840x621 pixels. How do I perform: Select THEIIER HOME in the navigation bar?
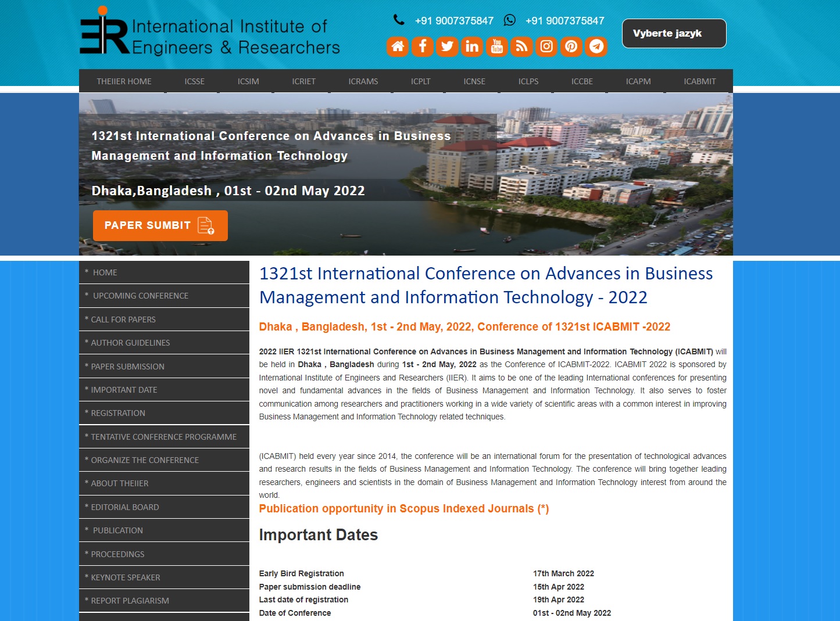[x=124, y=81]
